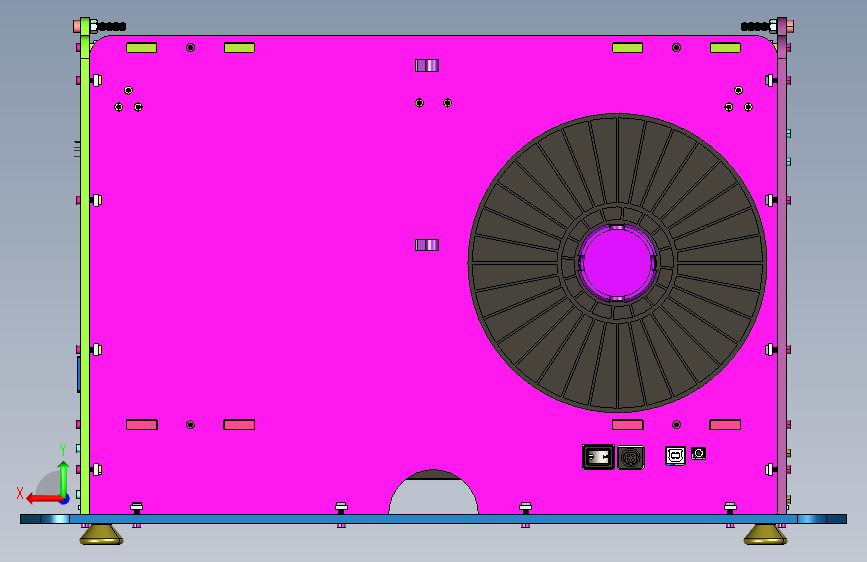Select the green left side panel
867x562 pixels.
85,266
